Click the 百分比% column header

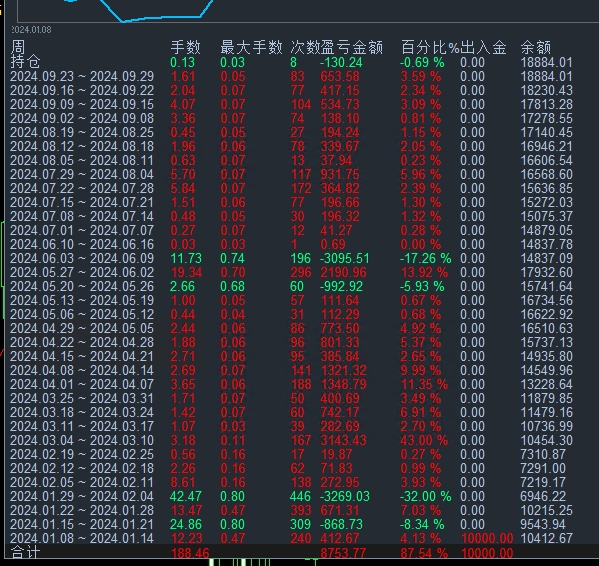tap(430, 48)
